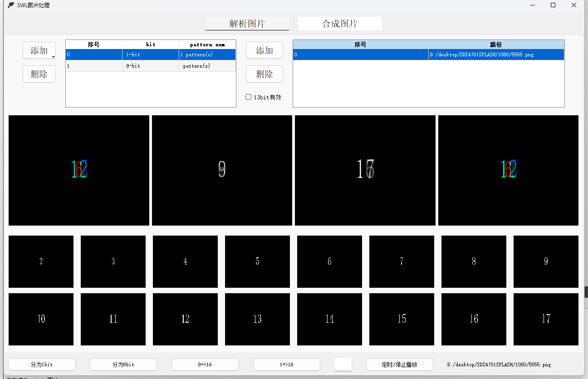Select small thumbnail number 8
This screenshot has width=588, height=379.
click(474, 261)
